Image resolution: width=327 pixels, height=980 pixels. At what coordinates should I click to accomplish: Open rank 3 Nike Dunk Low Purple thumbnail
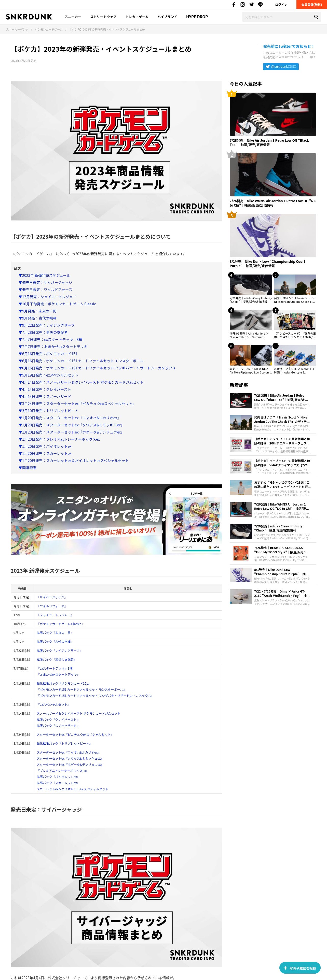[272, 235]
